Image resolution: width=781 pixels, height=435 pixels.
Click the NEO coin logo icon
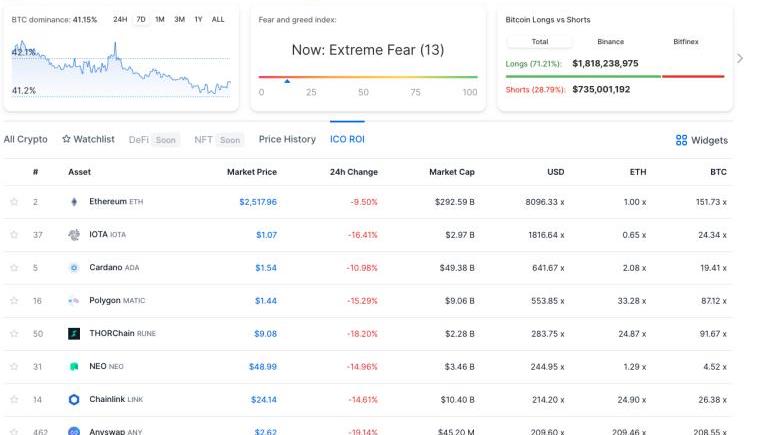coord(73,367)
